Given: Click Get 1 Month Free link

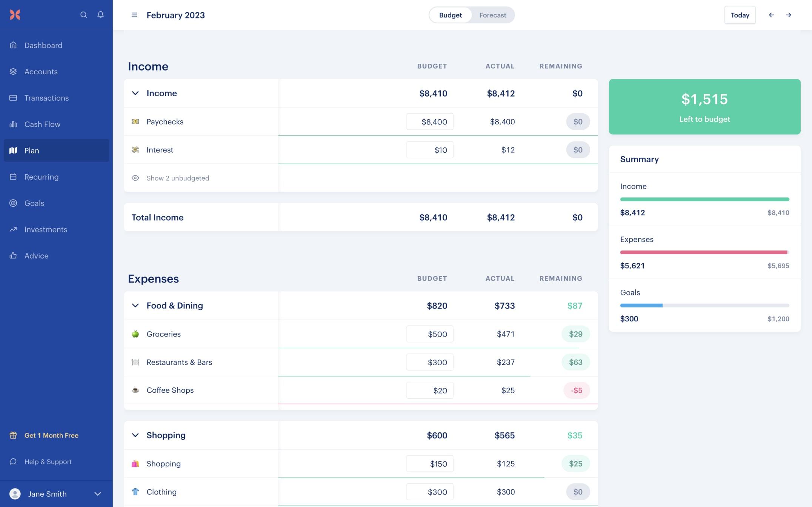Looking at the screenshot, I should click(x=51, y=435).
